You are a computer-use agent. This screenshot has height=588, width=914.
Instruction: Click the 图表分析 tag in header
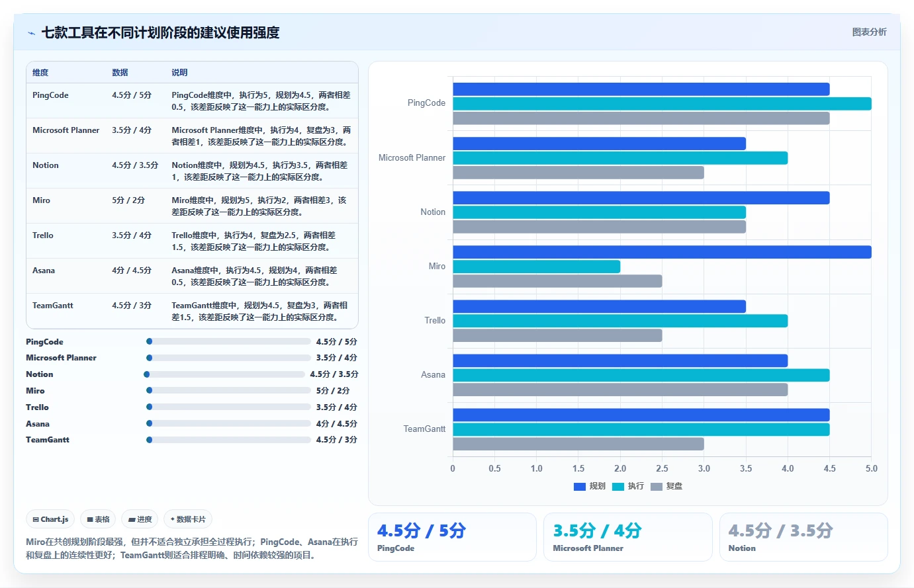click(x=869, y=32)
